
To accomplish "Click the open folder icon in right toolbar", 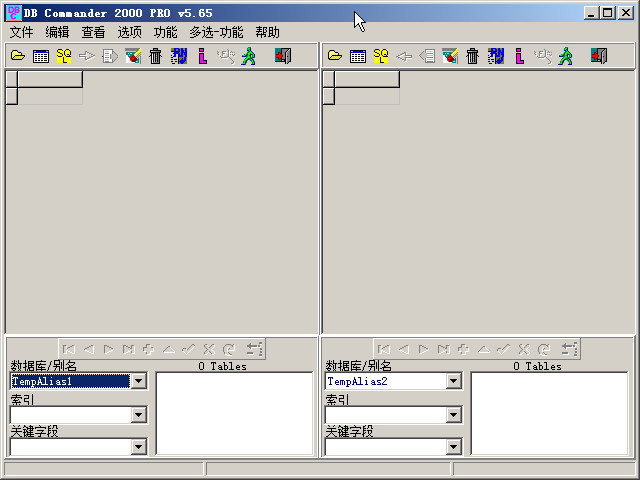I will point(335,56).
